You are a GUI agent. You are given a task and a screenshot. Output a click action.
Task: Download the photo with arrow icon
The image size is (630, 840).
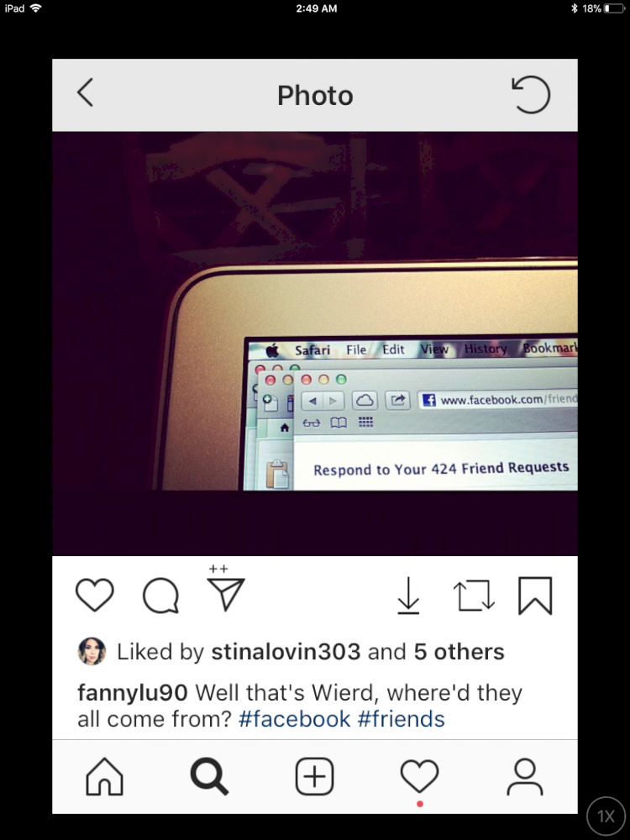(x=408, y=595)
